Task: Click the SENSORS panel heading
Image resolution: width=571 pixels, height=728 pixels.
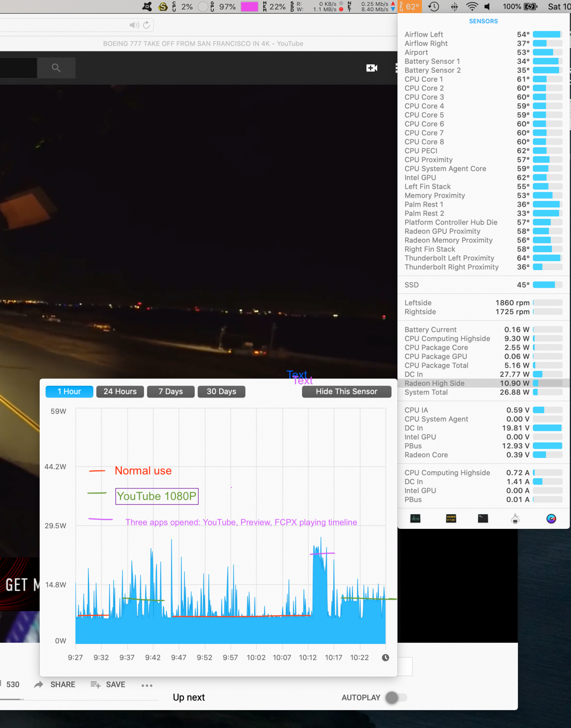Action: [483, 21]
